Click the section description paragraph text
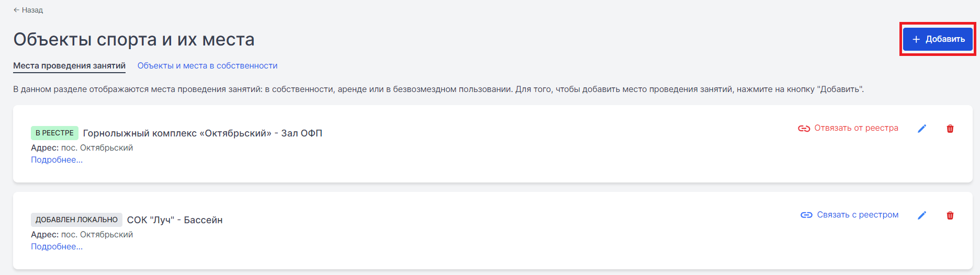 coord(438,89)
